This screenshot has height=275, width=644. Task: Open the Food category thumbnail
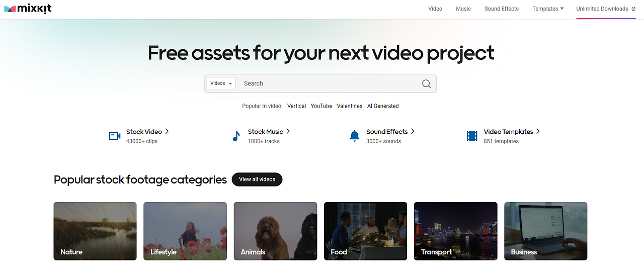(365, 231)
